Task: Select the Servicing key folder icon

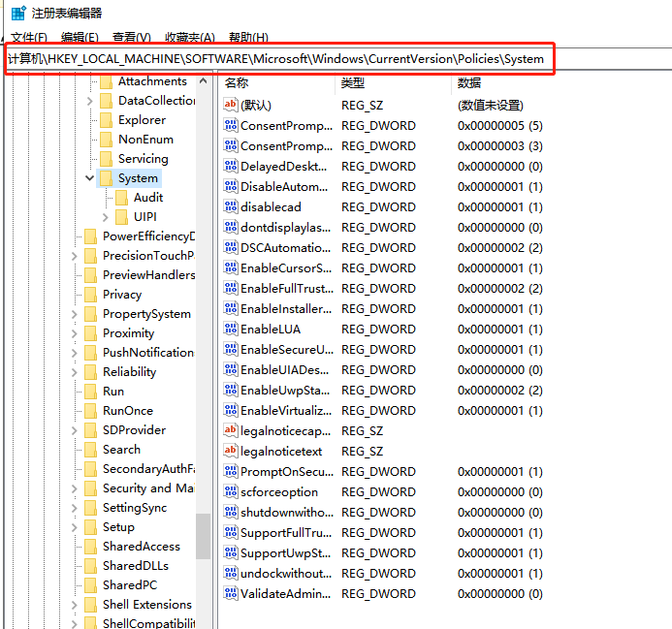Action: point(107,159)
